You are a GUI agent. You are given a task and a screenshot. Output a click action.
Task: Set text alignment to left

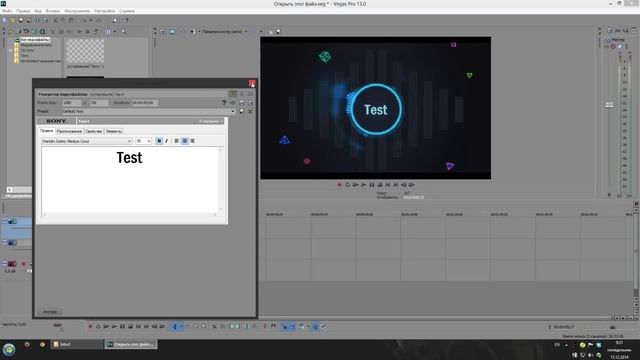point(176,141)
